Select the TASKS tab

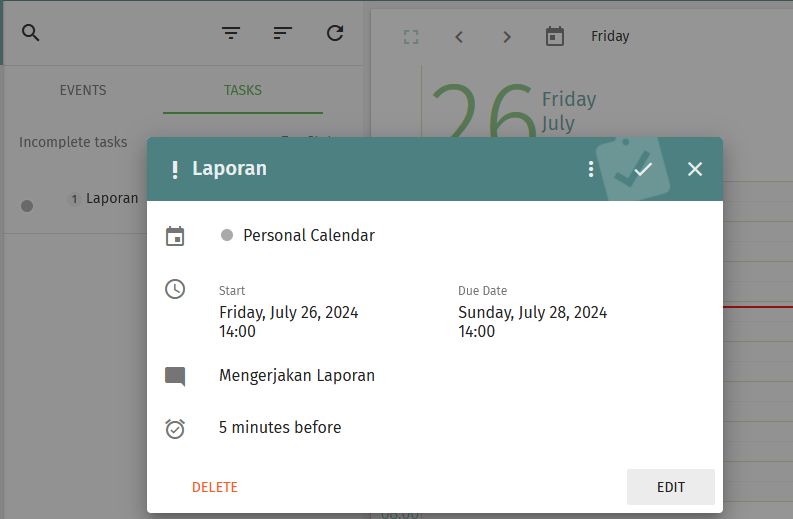(x=243, y=90)
